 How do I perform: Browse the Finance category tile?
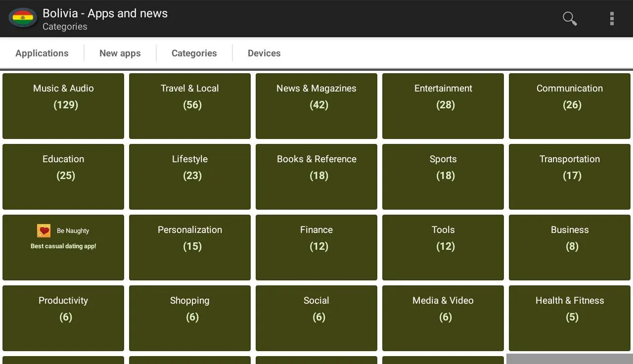(x=316, y=247)
